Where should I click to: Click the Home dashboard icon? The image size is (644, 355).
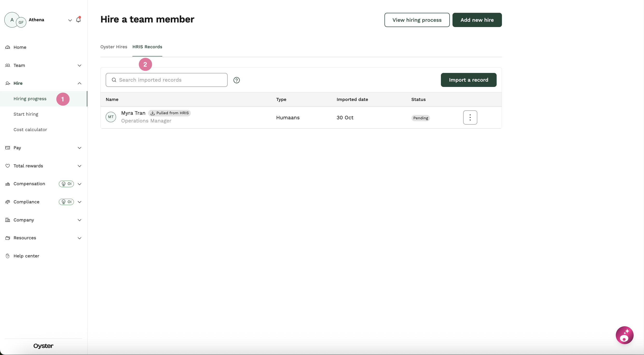point(8,47)
